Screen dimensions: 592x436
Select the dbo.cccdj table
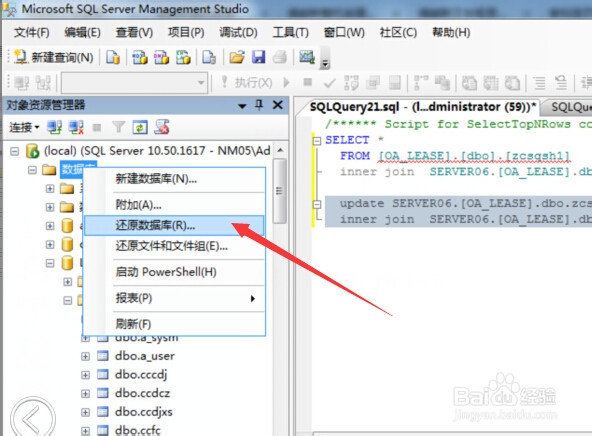[x=141, y=374]
